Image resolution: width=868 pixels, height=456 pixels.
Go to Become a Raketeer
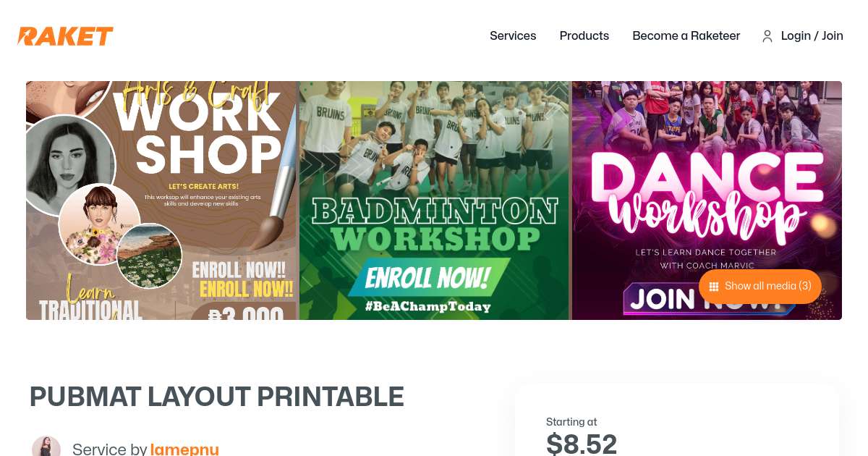pos(686,35)
